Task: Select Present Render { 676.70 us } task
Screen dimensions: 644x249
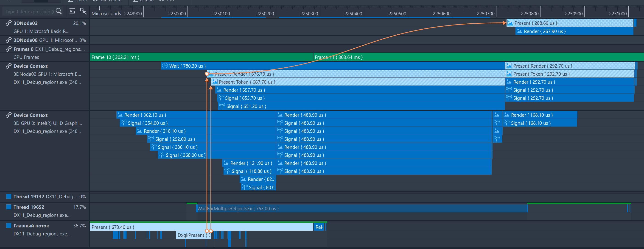Action: tap(356, 74)
